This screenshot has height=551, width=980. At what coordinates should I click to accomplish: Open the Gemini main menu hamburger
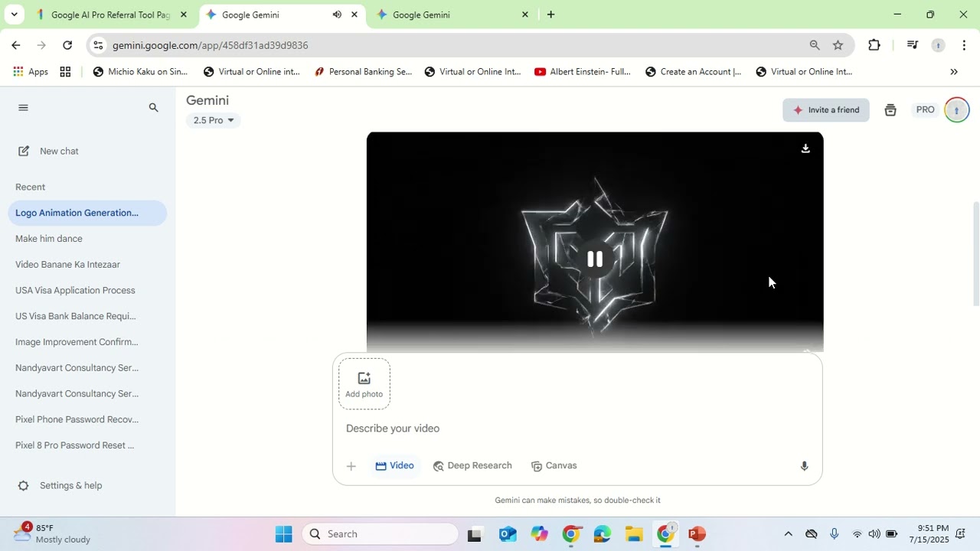pos(23,108)
